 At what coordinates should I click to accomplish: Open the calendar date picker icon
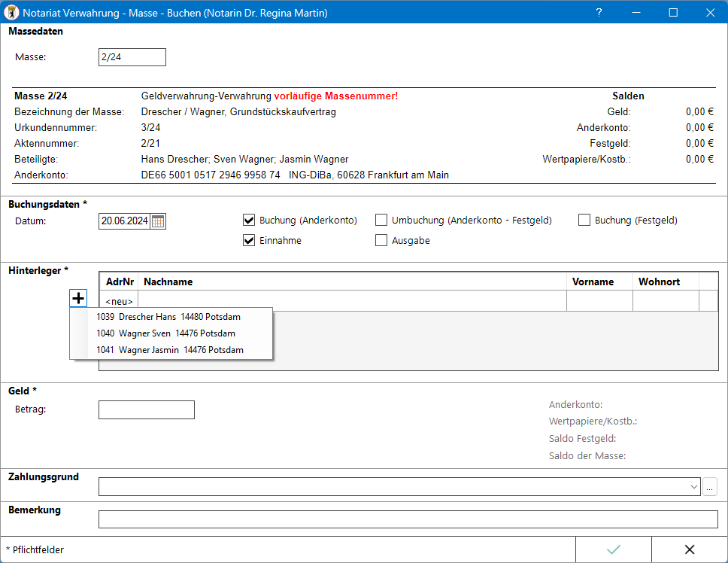[158, 221]
